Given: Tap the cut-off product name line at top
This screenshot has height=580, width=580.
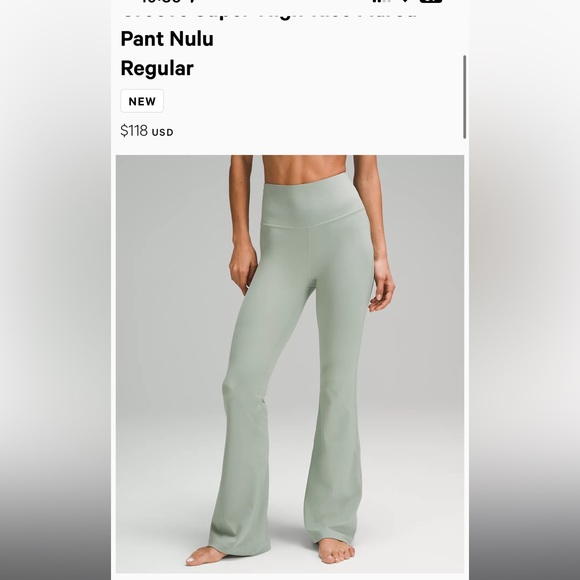Looking at the screenshot, I should tap(269, 16).
